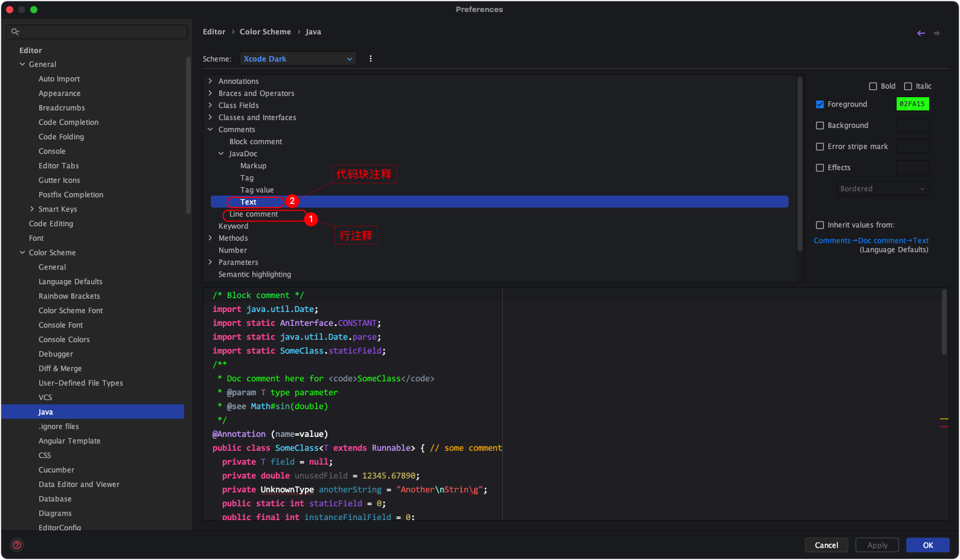Viewport: 960px width, 560px height.
Task: Select the Number tree item
Action: click(x=232, y=250)
